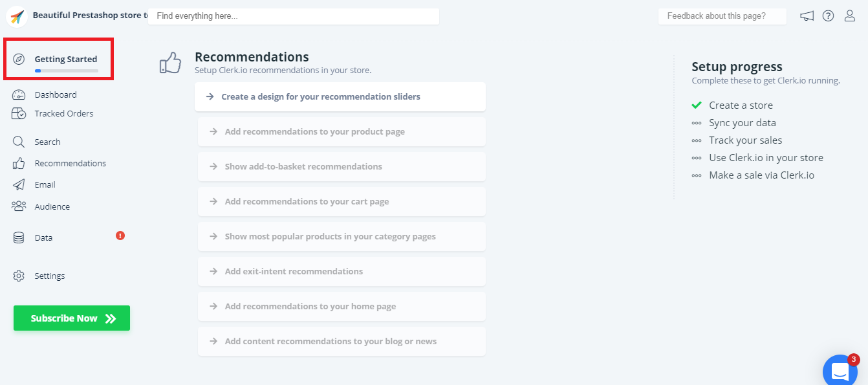Click the megaphone announcements icon
Viewport: 868px width, 385px height.
tap(807, 16)
